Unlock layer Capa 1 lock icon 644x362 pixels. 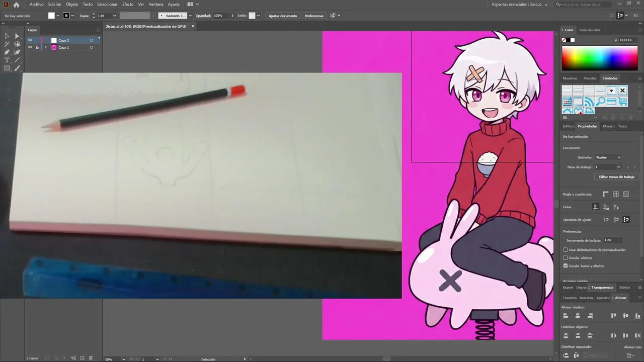tap(37, 47)
